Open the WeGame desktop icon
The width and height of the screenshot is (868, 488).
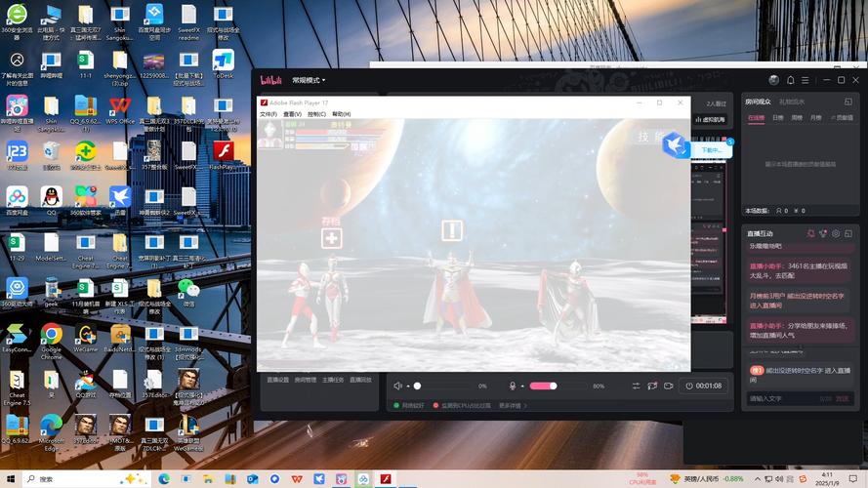tap(85, 338)
